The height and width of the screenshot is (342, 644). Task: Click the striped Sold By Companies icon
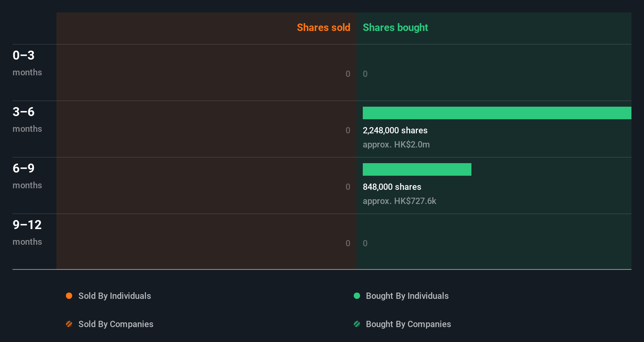[69, 324]
